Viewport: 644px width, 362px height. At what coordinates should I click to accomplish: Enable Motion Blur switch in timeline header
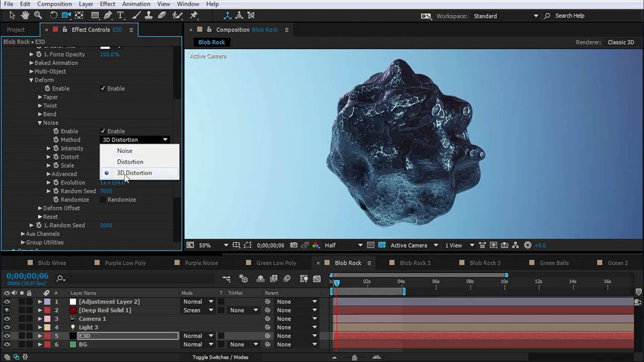[287, 279]
